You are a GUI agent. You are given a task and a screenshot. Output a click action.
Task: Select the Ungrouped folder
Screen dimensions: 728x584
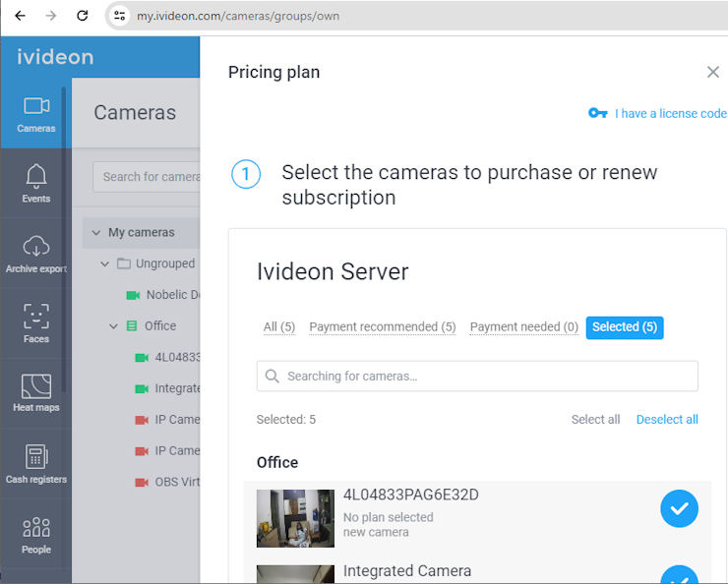165,263
